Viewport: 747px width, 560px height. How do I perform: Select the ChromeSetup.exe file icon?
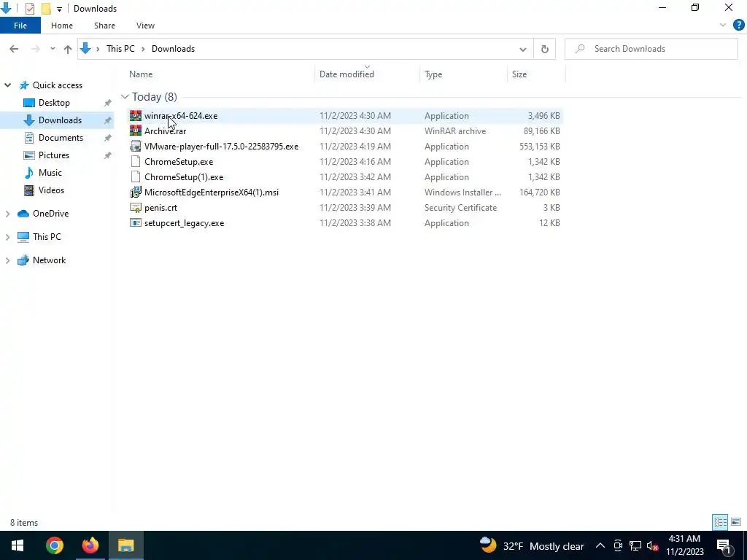pos(135,161)
